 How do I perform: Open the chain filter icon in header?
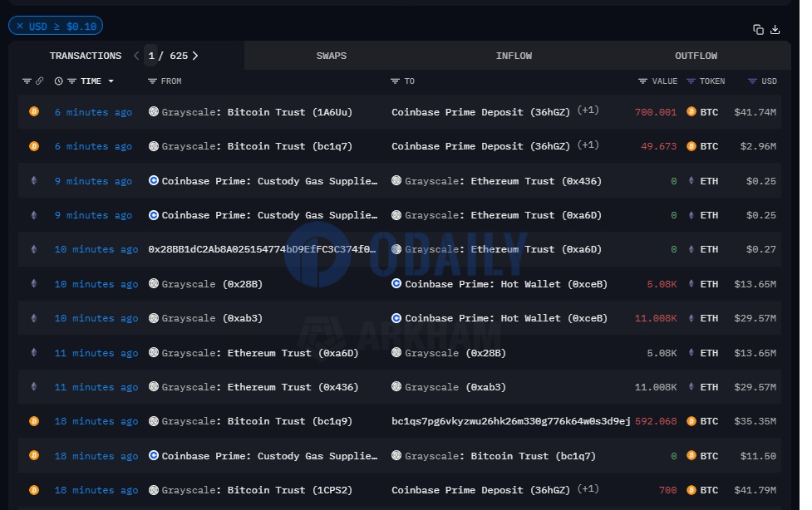coord(27,81)
